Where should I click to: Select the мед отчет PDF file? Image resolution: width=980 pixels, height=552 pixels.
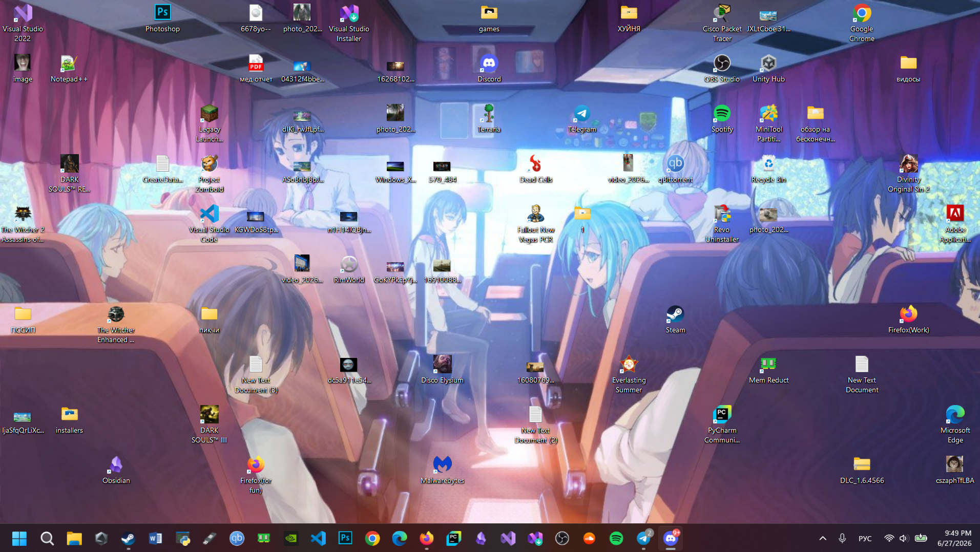coord(256,69)
